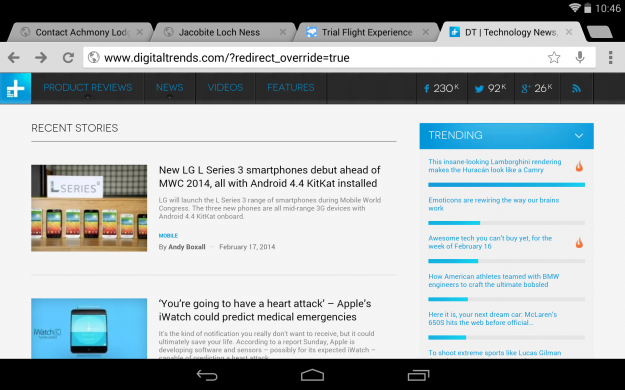625x390 pixels.
Task: Open Twitter 92K social link
Action: (x=490, y=88)
